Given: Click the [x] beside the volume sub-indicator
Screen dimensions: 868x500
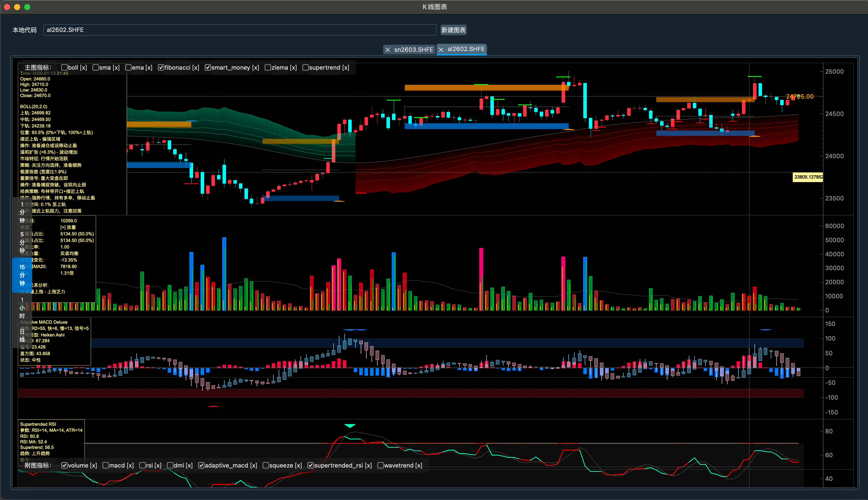Looking at the screenshot, I should (x=93, y=465).
